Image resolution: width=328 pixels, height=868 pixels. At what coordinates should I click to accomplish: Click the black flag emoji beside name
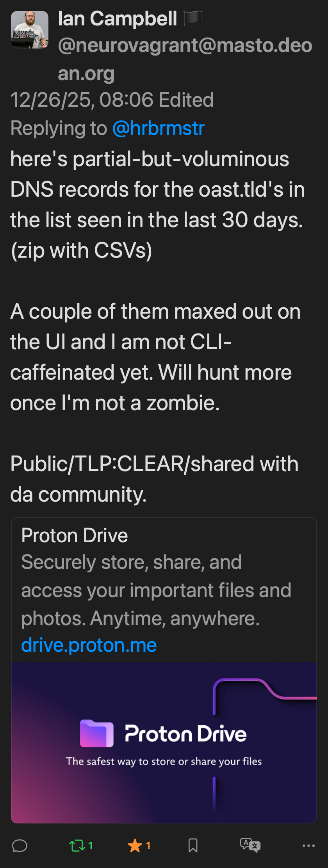point(193,18)
